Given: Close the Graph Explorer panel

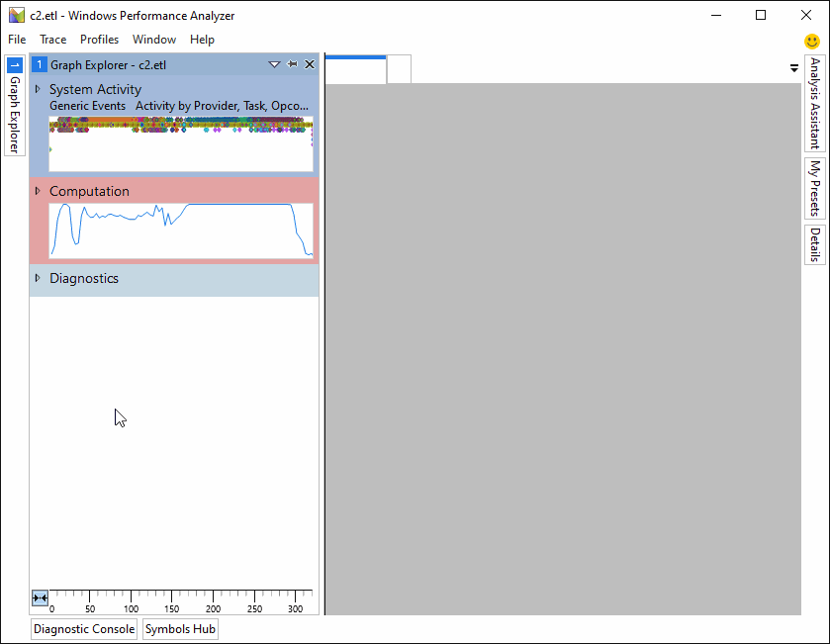Looking at the screenshot, I should tap(310, 63).
